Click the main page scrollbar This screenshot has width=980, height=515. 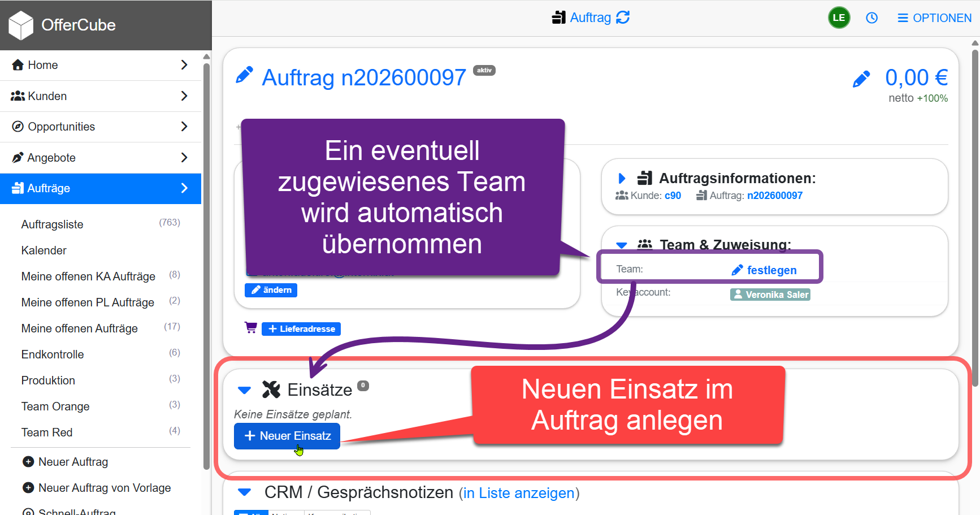tap(975, 218)
